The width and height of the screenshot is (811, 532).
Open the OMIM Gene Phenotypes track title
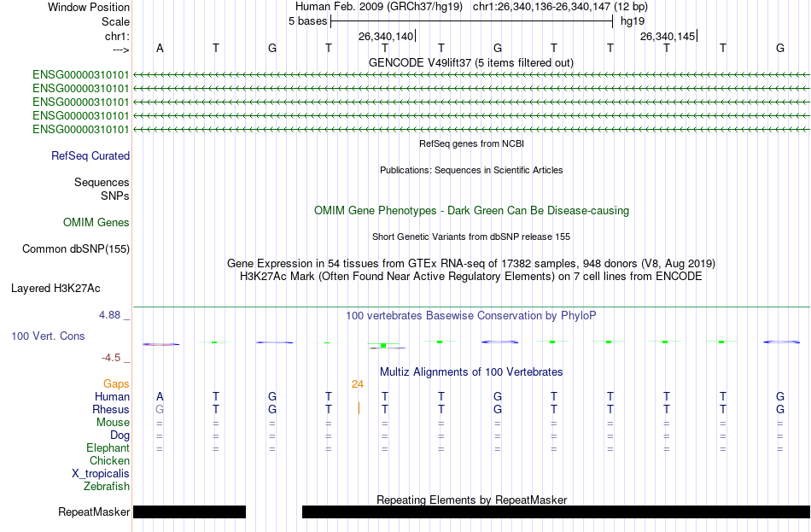point(472,211)
